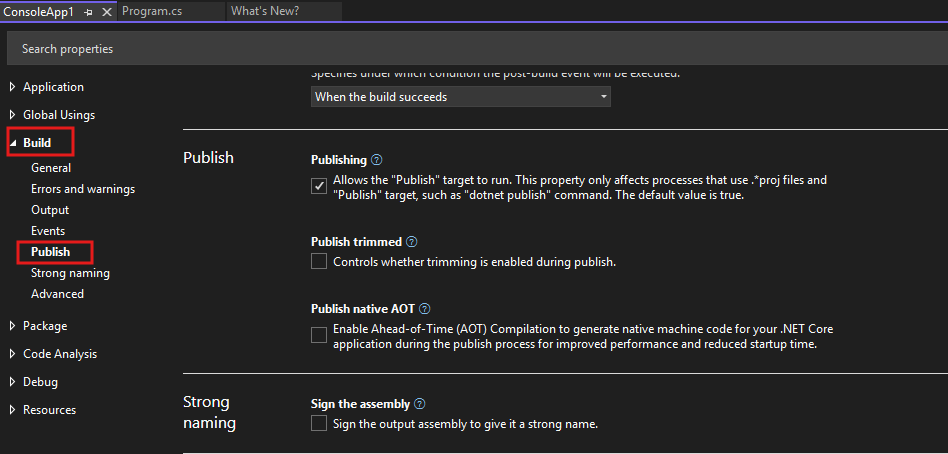
Task: Check the Sign the assembly checkbox
Action: [319, 424]
